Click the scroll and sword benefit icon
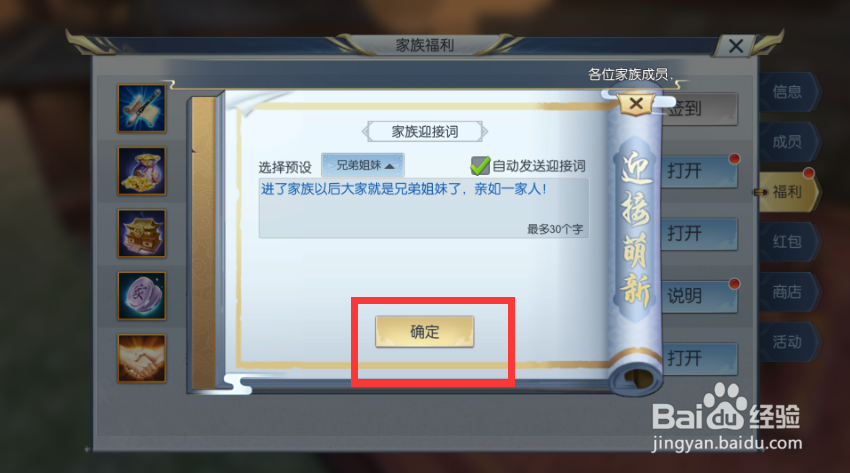The image size is (850, 473). click(141, 108)
